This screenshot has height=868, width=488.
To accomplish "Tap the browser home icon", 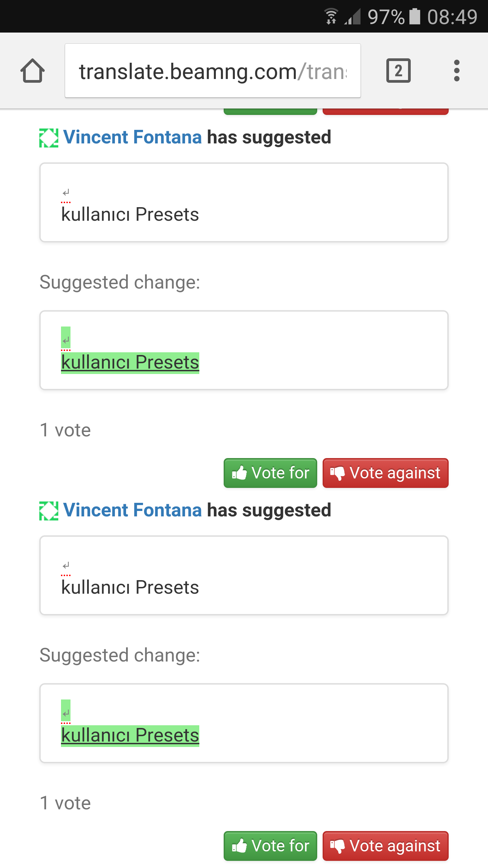I will [33, 71].
